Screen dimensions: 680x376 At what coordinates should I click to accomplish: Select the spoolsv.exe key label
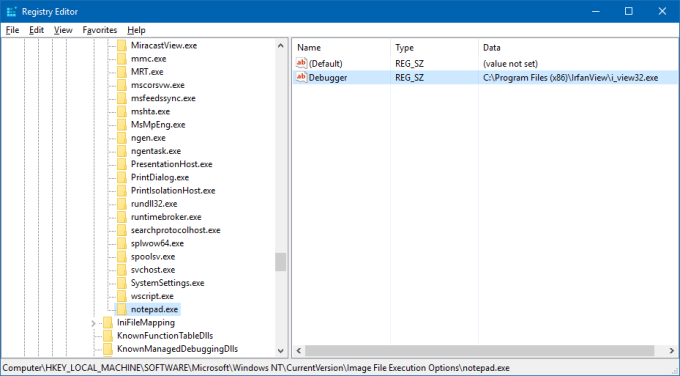coord(153,257)
